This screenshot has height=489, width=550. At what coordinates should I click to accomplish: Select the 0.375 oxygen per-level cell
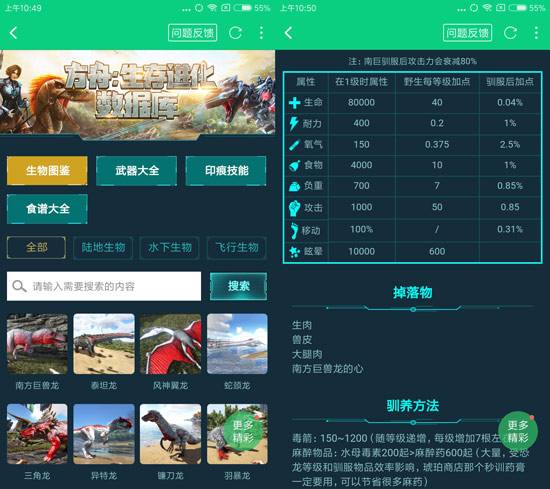[x=437, y=144]
